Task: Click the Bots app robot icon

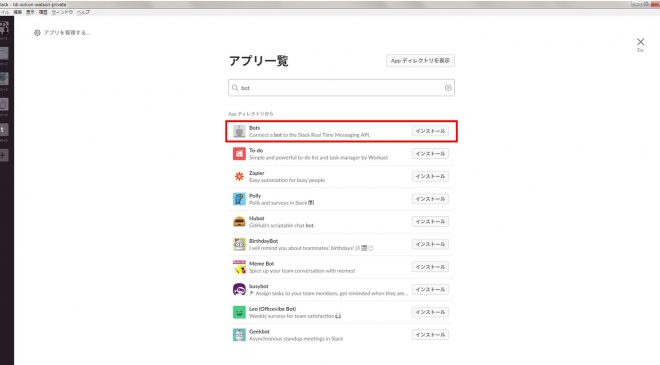Action: [x=239, y=131]
